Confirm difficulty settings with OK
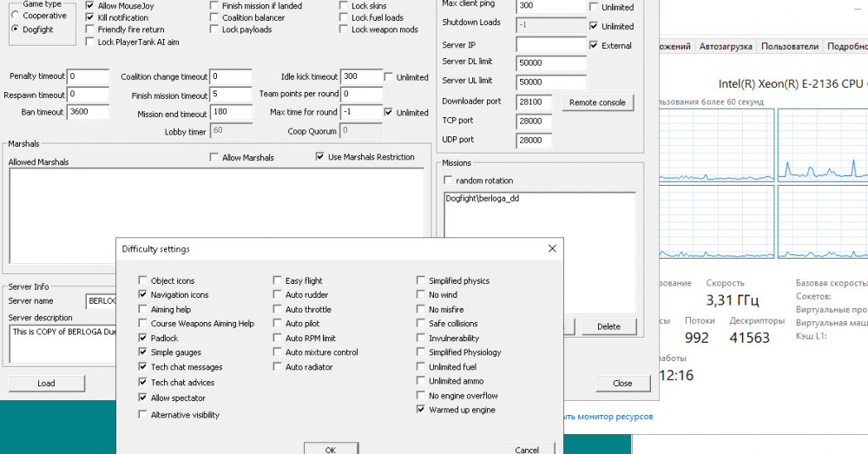 [331, 449]
